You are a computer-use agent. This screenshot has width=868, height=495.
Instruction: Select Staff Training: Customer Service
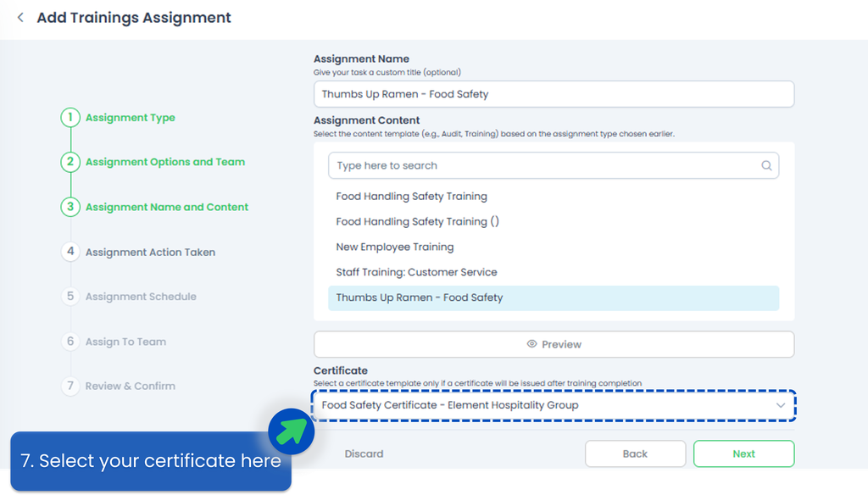coord(416,272)
